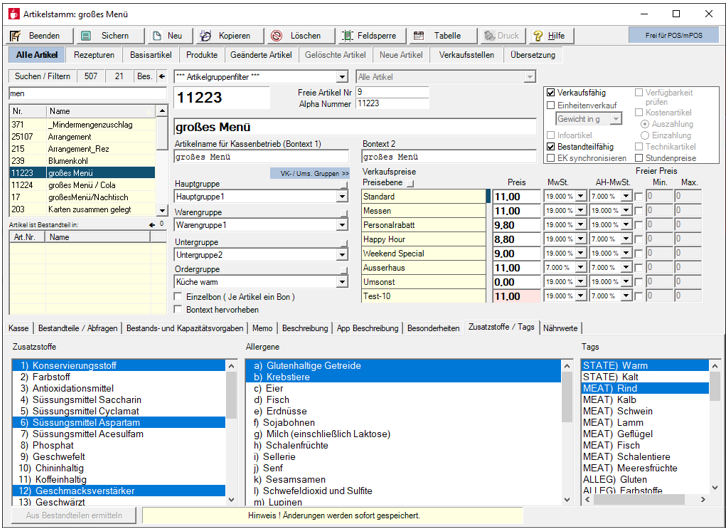727x528 pixels.
Task: Click the Allergene list vertical scrollbar
Action: coord(567,433)
